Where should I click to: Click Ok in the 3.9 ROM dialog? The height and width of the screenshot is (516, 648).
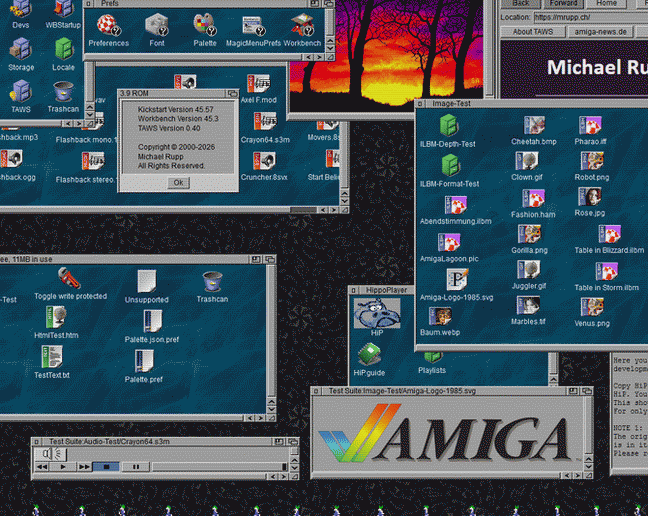tap(178, 183)
